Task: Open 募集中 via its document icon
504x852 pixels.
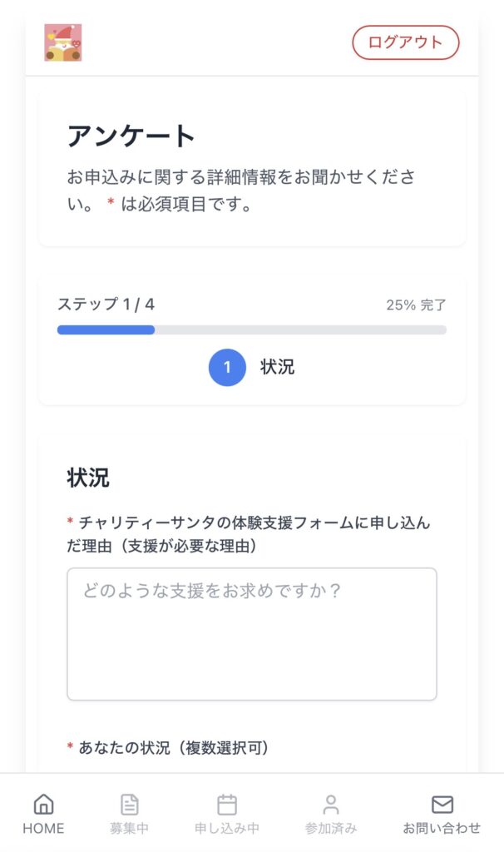Action: point(130,804)
